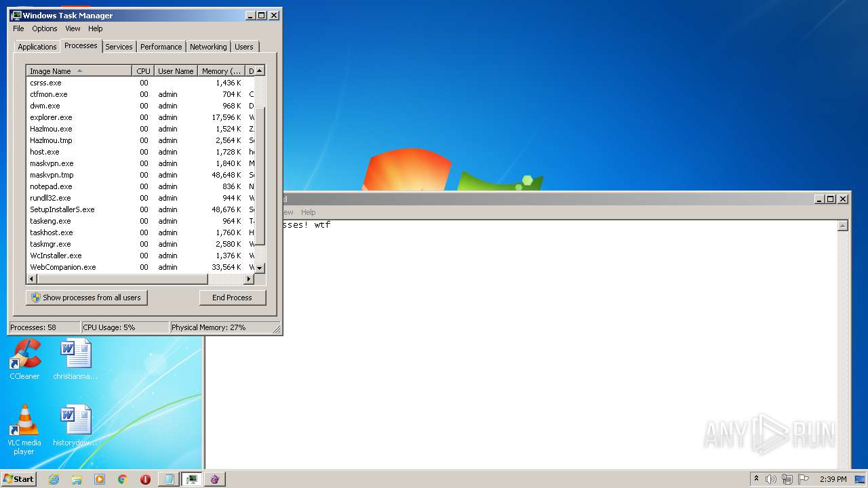Open the historydow Word document icon
The height and width of the screenshot is (488, 868).
coord(75,426)
